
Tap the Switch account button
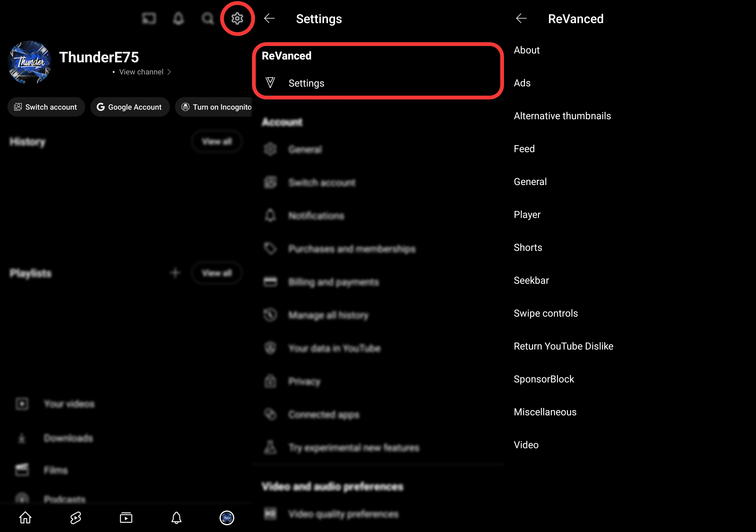click(46, 107)
